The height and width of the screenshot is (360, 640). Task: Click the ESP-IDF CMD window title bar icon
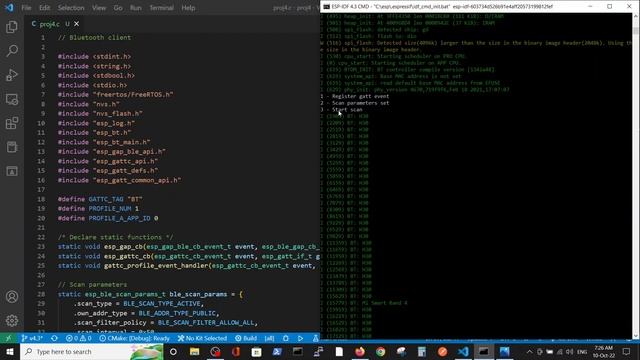click(327, 7)
